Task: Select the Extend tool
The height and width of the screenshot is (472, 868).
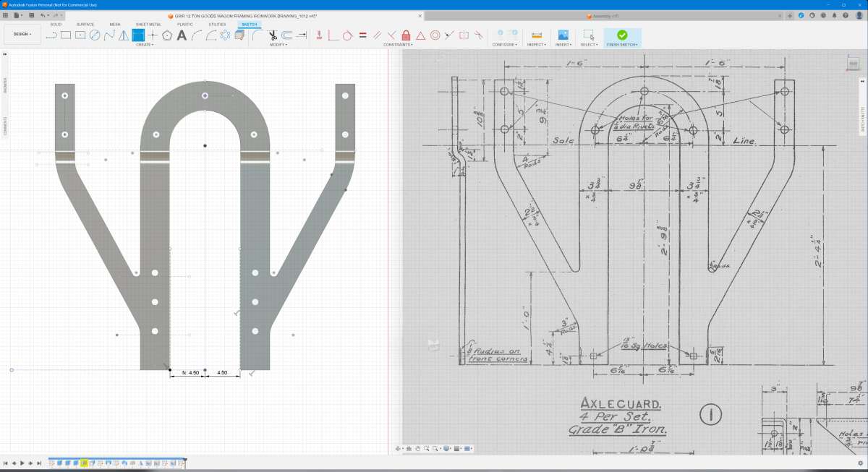Action: (x=302, y=34)
